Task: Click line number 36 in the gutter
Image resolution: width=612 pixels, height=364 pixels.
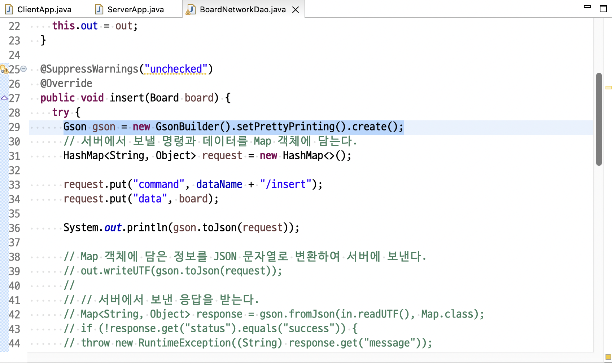Action: (14, 228)
